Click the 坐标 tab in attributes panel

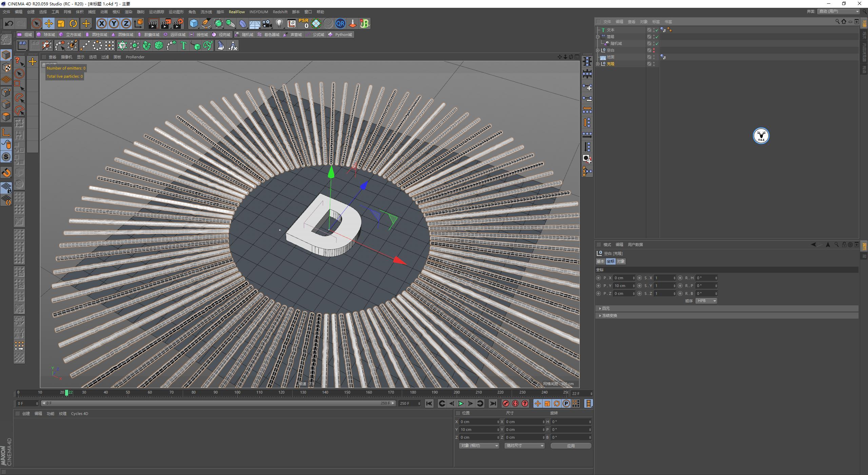pyautogui.click(x=611, y=261)
